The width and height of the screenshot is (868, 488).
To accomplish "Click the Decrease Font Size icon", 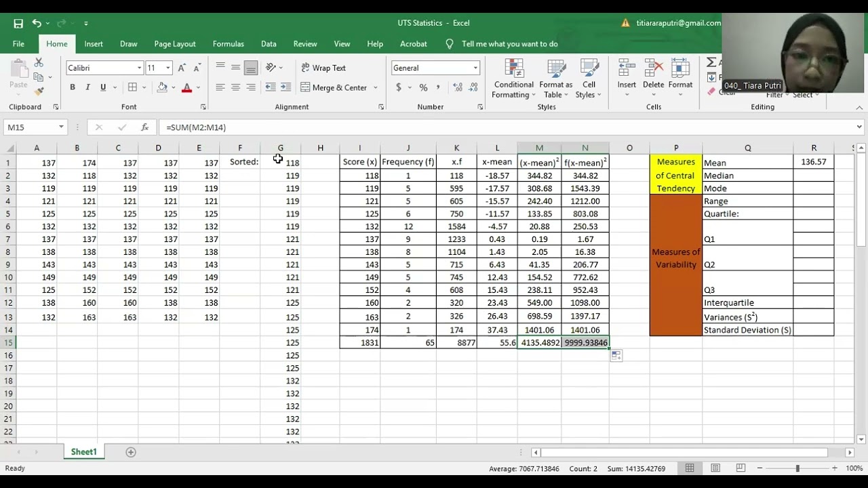I will click(x=197, y=68).
